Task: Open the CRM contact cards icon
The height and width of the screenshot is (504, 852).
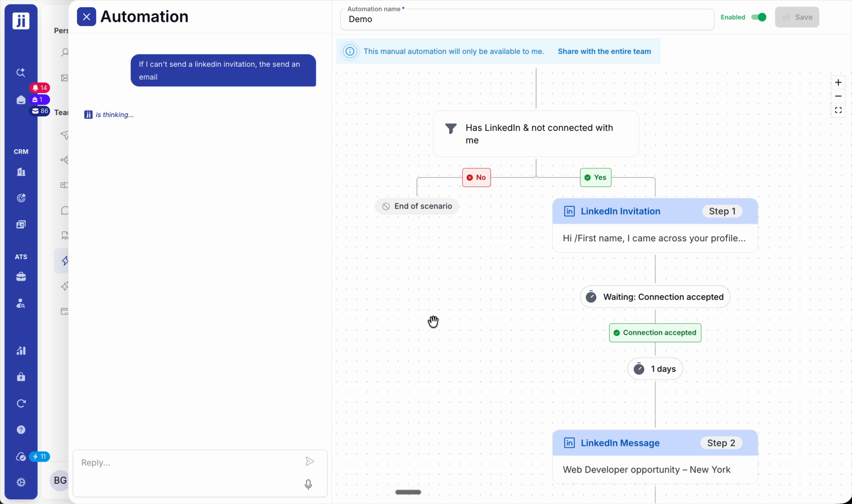Action: tap(21, 224)
